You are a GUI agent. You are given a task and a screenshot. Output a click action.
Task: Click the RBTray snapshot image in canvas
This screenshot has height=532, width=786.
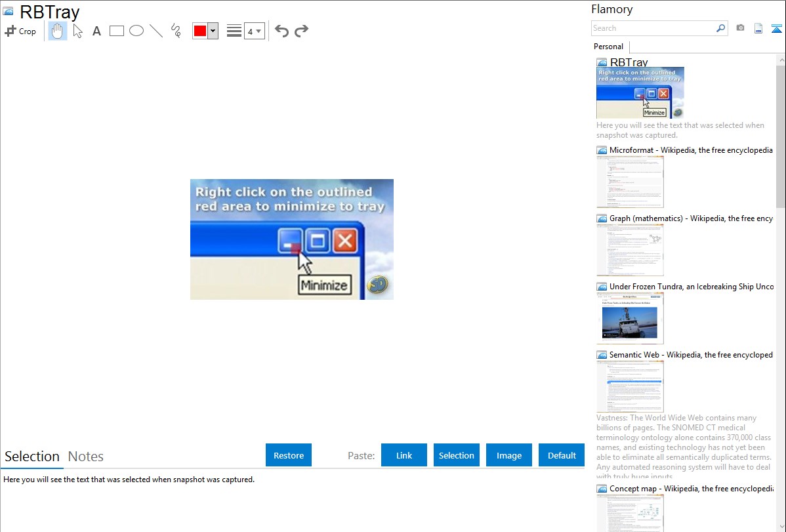(x=292, y=239)
